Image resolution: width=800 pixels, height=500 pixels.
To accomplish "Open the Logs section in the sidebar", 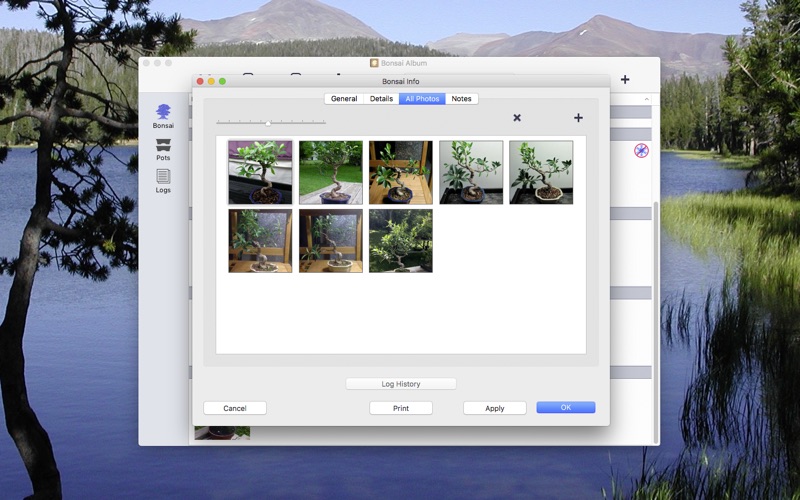I will pyautogui.click(x=163, y=181).
